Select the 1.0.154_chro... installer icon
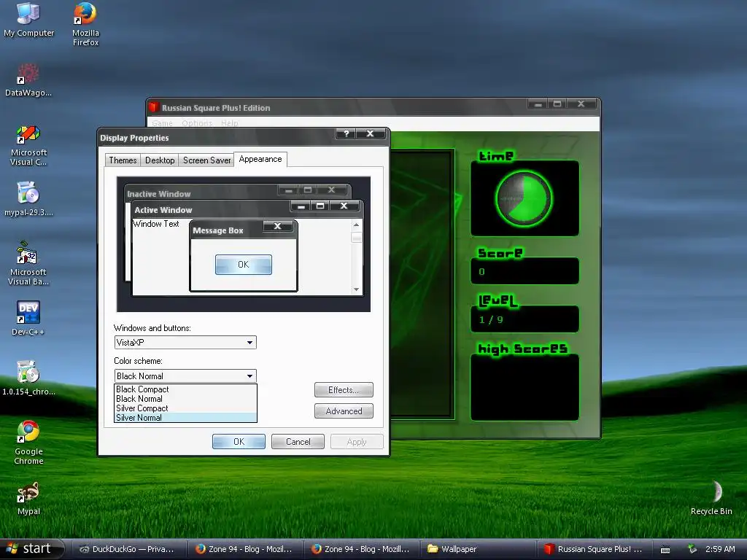 [x=28, y=378]
